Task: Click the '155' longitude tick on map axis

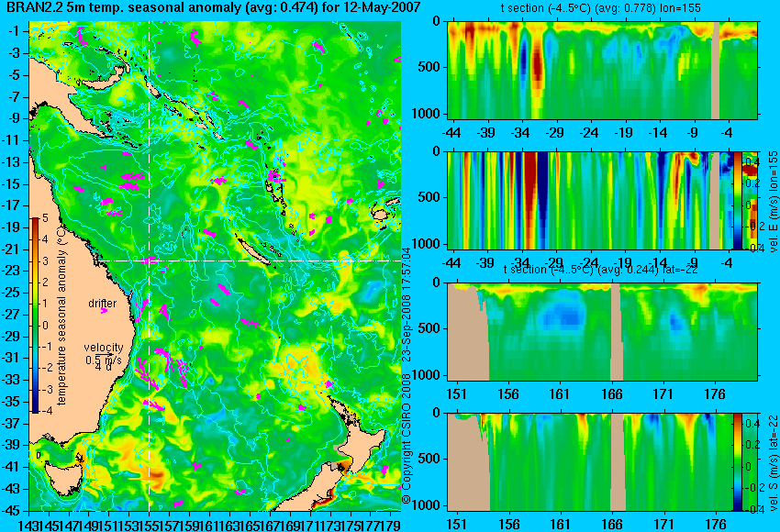Action: click(150, 525)
